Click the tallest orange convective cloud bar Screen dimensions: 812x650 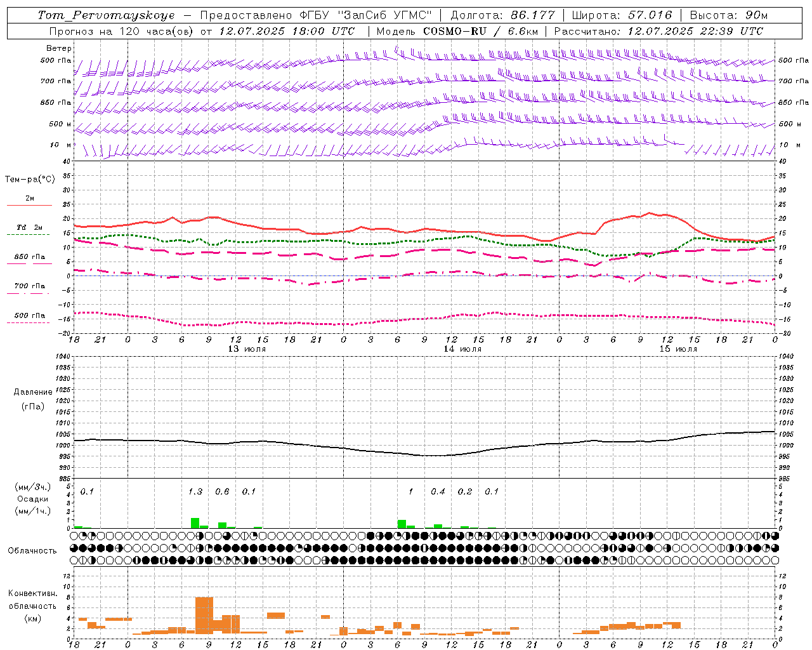click(204, 615)
